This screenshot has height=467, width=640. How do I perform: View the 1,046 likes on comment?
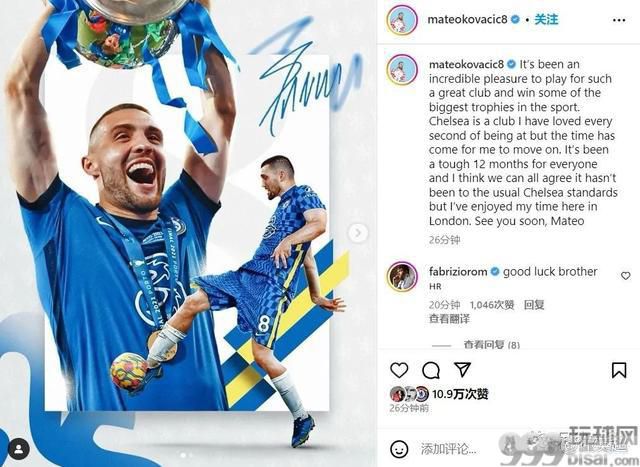point(492,305)
